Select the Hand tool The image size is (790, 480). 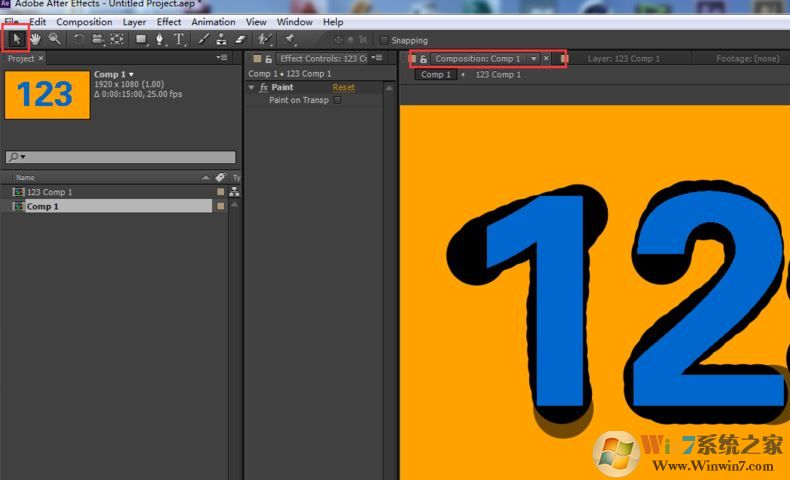pyautogui.click(x=36, y=39)
